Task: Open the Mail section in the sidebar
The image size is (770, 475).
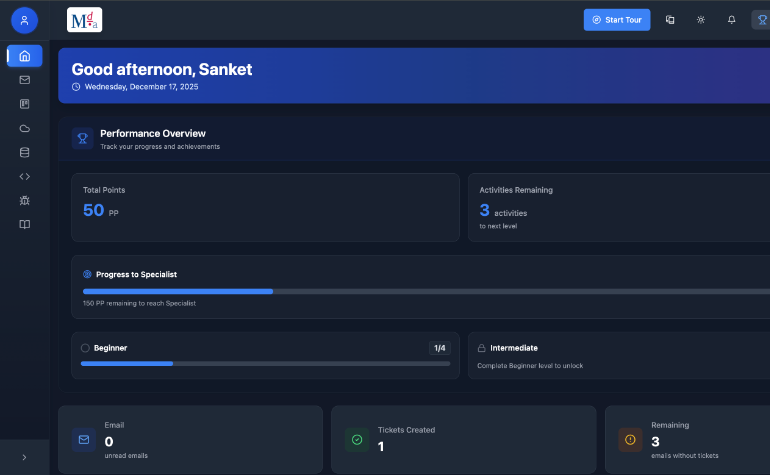Action: click(x=25, y=80)
